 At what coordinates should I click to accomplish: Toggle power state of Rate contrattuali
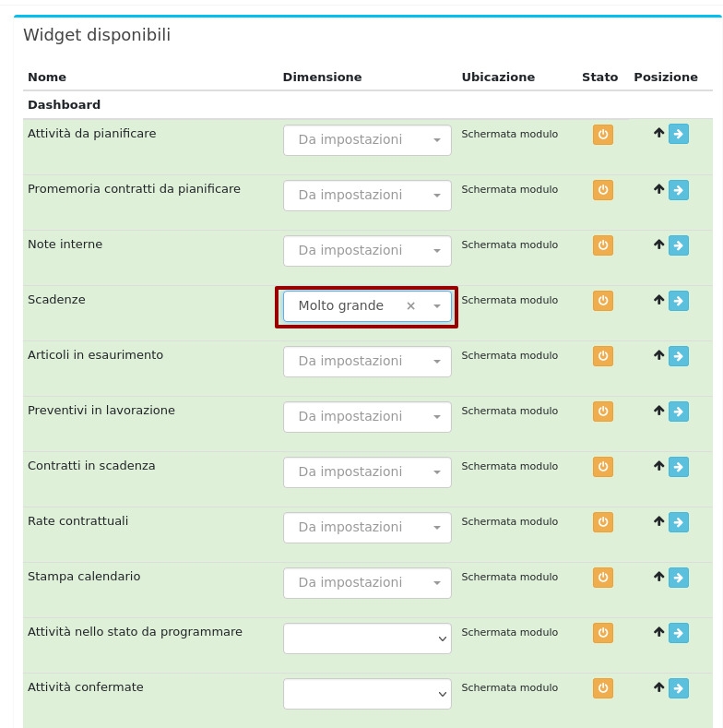[602, 522]
